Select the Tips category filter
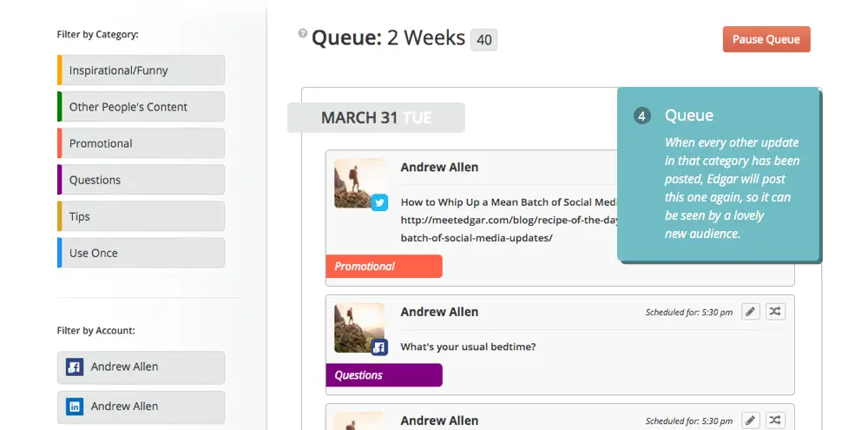Screen dimensions: 868x430 (141, 216)
